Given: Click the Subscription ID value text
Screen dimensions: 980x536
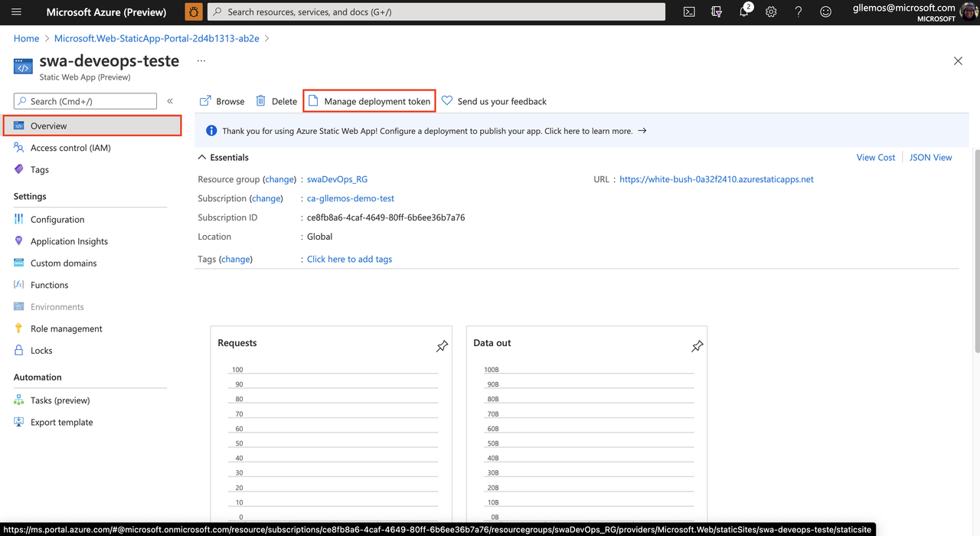Looking at the screenshot, I should [386, 217].
